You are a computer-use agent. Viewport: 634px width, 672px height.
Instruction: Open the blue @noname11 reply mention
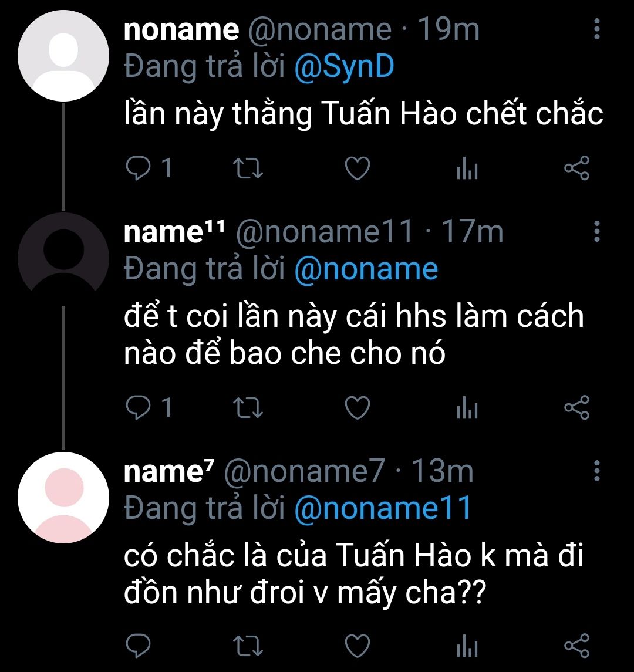(x=382, y=507)
